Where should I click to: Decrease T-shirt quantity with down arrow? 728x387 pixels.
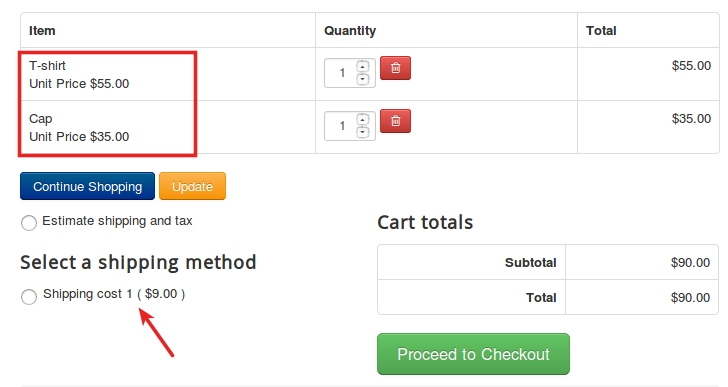click(x=363, y=79)
